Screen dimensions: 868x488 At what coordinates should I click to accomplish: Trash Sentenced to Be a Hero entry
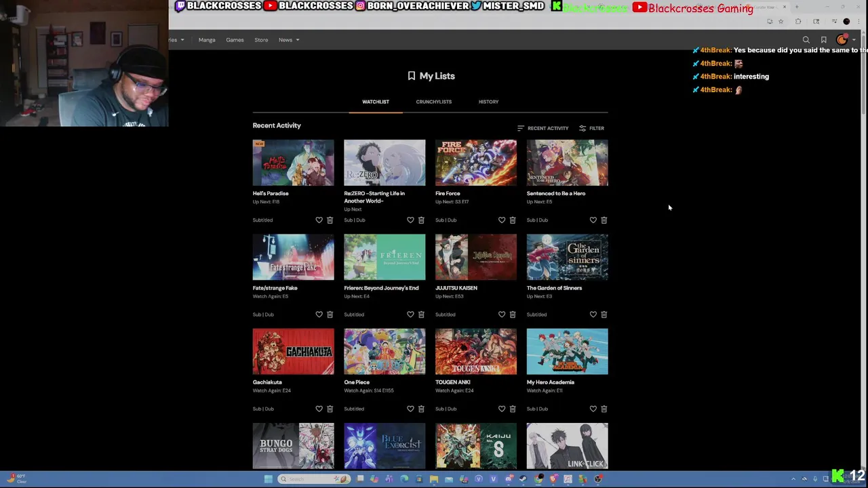pos(604,220)
